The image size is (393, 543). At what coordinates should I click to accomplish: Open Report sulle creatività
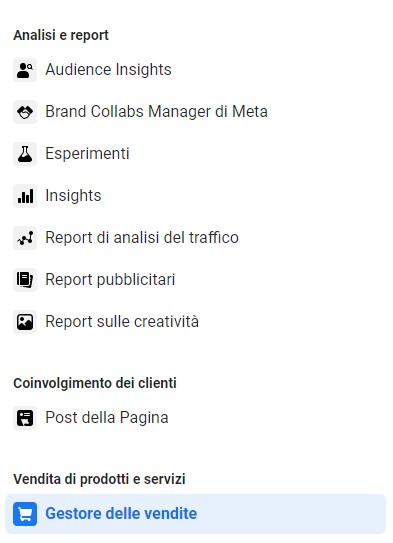(x=122, y=322)
